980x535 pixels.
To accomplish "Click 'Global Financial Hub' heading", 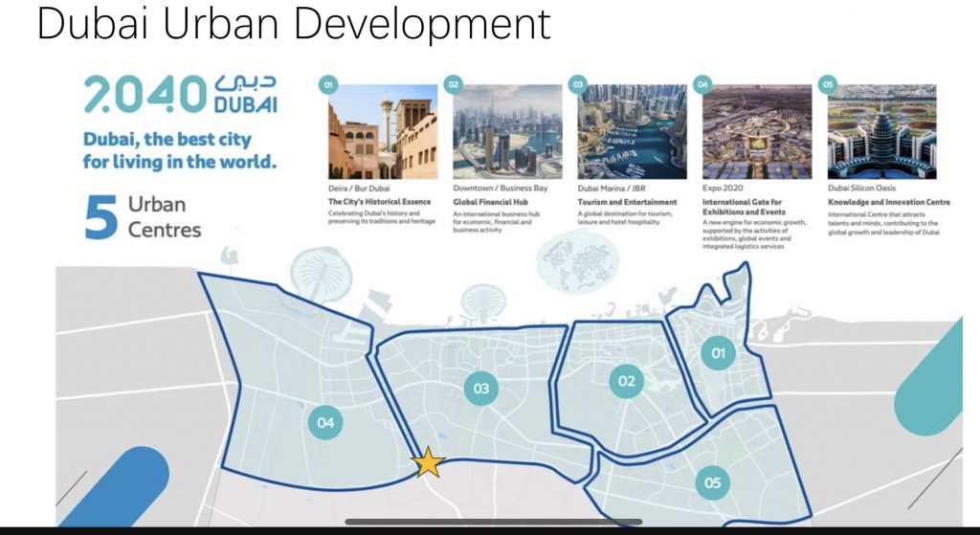I will coord(491,202).
